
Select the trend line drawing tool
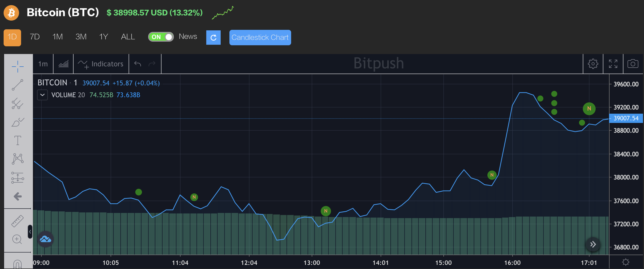pyautogui.click(x=17, y=85)
